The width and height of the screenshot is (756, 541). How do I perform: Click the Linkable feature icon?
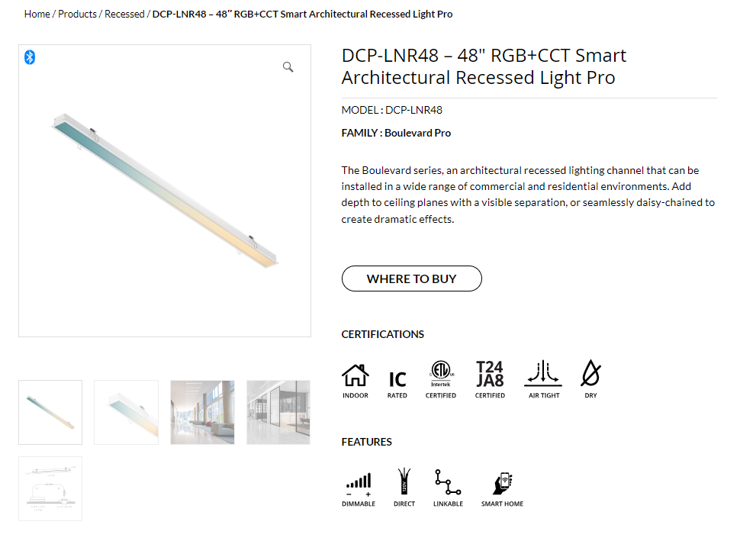click(x=448, y=482)
